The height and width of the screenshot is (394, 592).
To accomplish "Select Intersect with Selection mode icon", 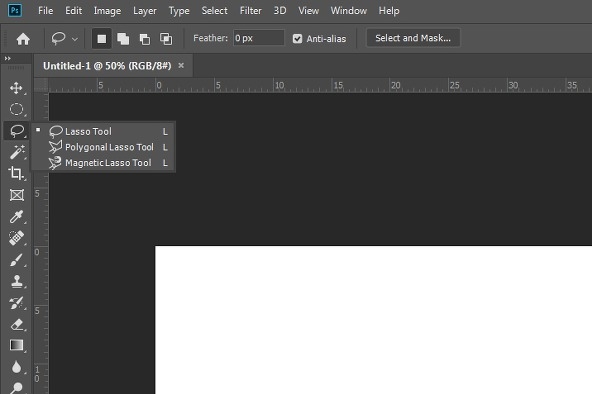I will (x=166, y=38).
